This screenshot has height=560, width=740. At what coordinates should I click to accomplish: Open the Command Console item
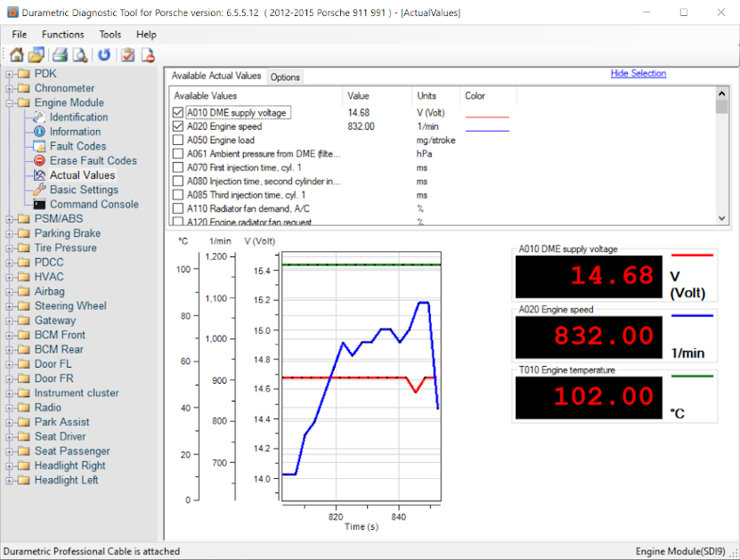click(94, 204)
